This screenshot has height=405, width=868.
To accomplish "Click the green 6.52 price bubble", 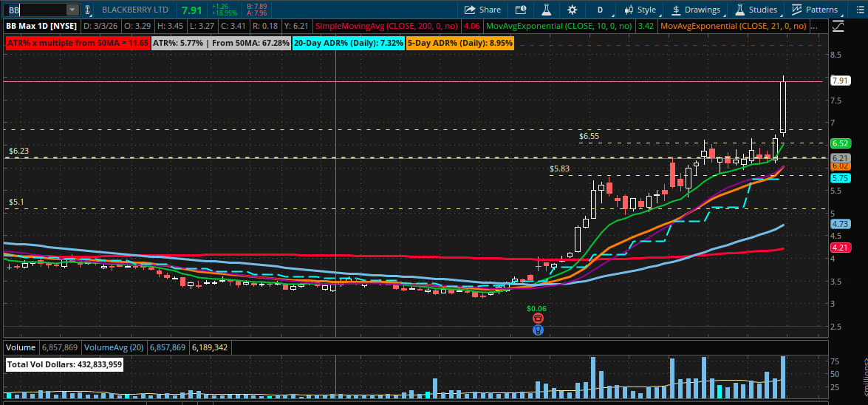I will [x=841, y=143].
